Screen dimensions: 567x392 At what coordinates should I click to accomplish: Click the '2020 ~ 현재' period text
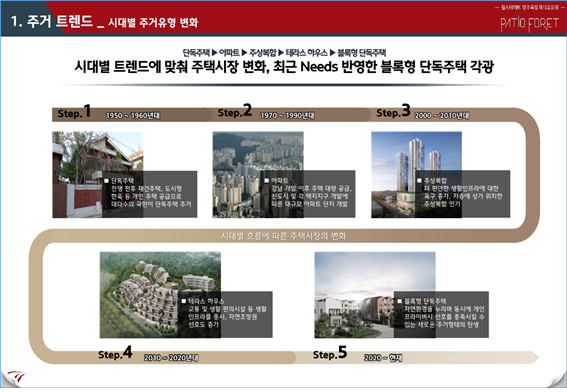(383, 358)
